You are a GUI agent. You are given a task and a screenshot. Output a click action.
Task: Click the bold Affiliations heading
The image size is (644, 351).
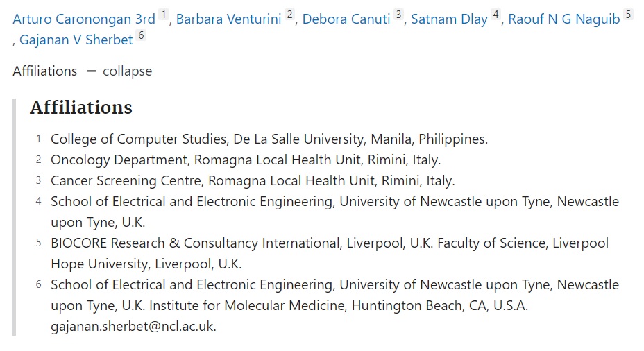pos(80,108)
